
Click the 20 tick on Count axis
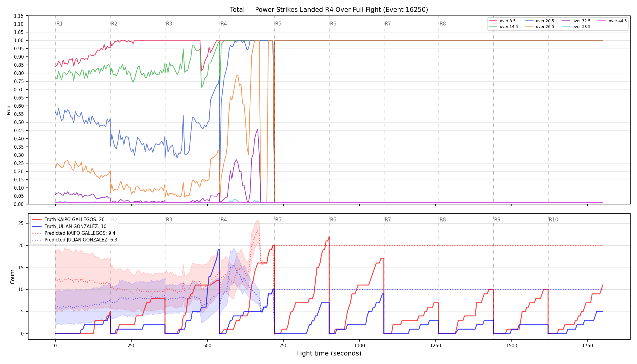[x=21, y=246]
